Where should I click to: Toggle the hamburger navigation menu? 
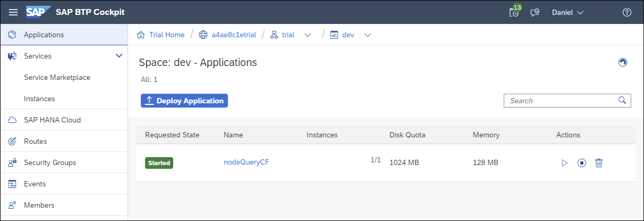13,12
